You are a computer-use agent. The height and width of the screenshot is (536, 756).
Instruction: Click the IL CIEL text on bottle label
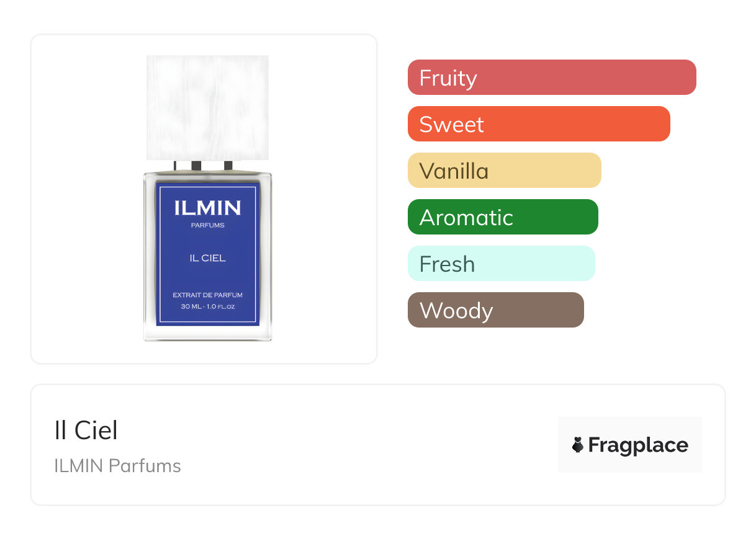point(207,258)
